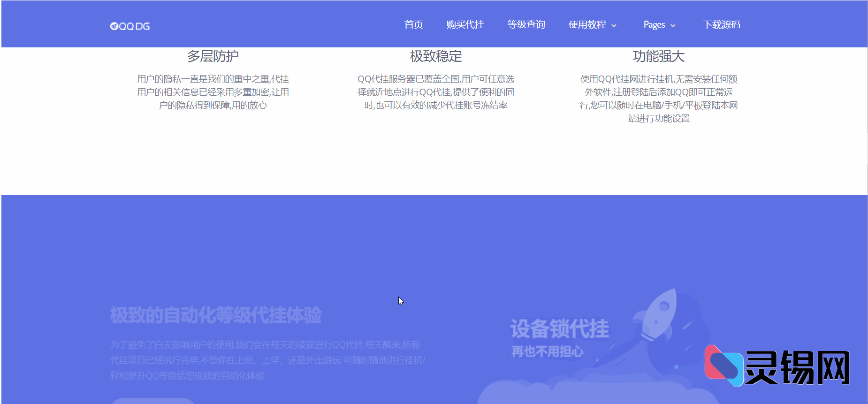Viewport: 868px width, 404px height.
Task: Go to 购买代挂 page
Action: point(465,24)
